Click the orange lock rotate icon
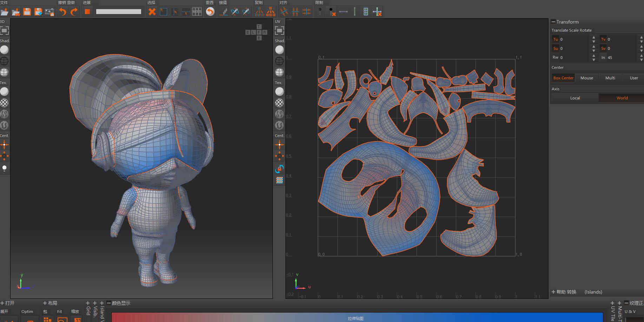Viewport: 644px width, 322px height. coord(280,169)
